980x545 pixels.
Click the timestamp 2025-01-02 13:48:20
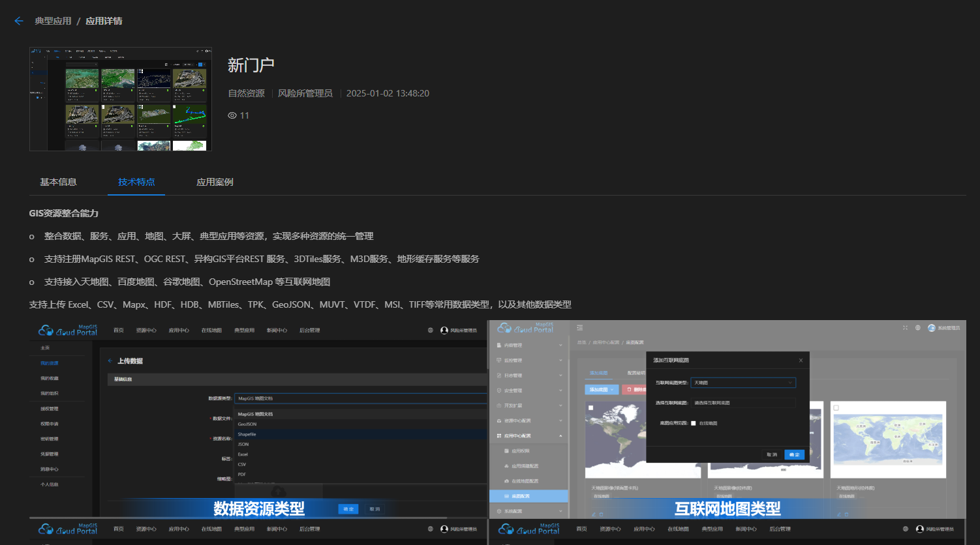point(388,93)
